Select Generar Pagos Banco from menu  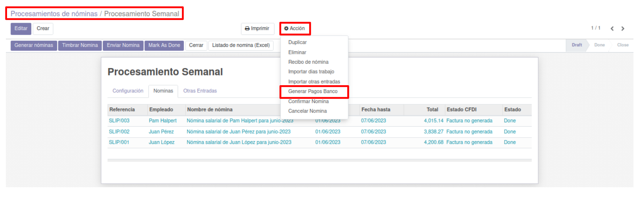[x=312, y=91]
